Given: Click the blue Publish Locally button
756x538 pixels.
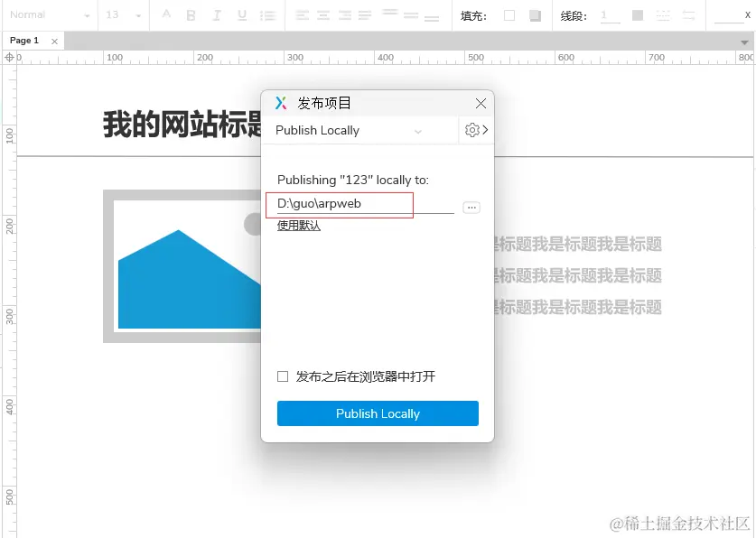Looking at the screenshot, I should (378, 413).
